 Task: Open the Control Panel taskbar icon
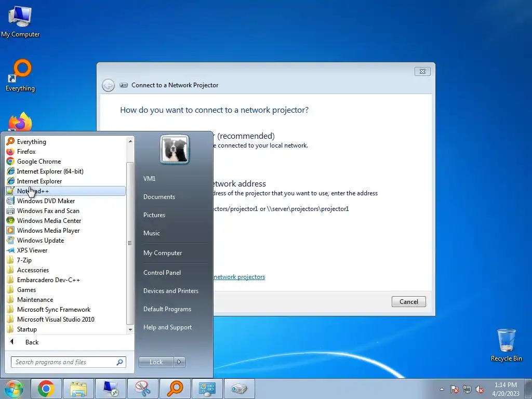click(x=207, y=389)
